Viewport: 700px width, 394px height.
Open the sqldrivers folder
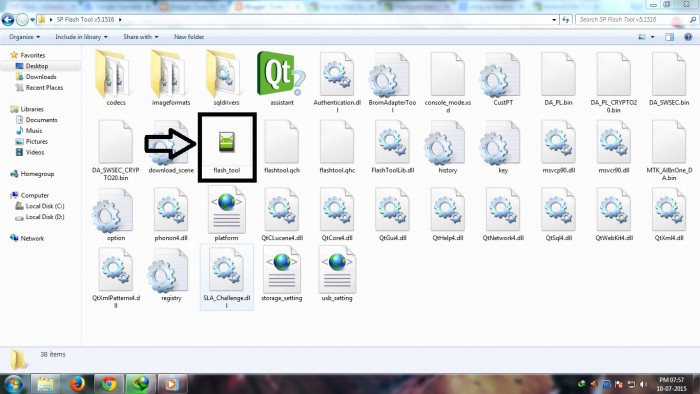click(x=226, y=79)
